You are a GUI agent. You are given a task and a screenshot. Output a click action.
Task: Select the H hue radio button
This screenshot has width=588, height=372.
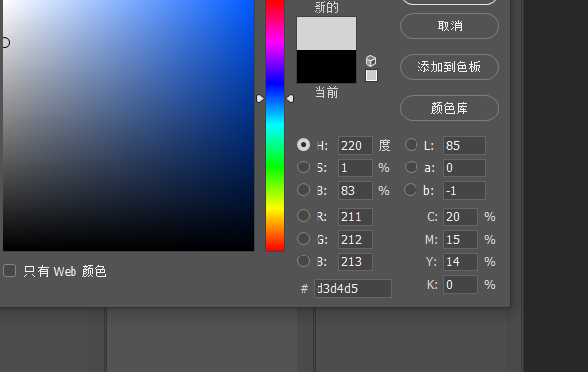point(304,145)
